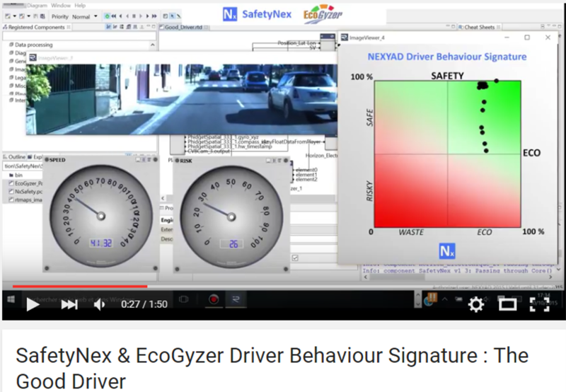Open dropdown arrow beside second toolbar icon

[x=29, y=16]
